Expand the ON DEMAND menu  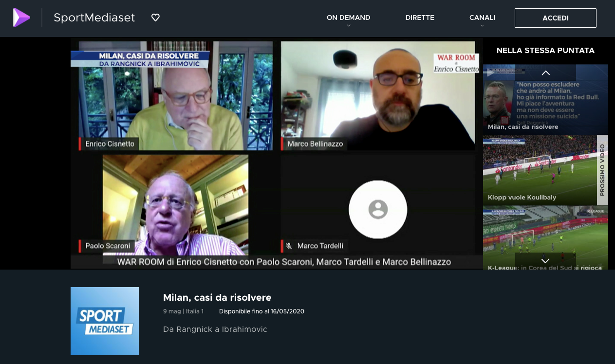348,18
